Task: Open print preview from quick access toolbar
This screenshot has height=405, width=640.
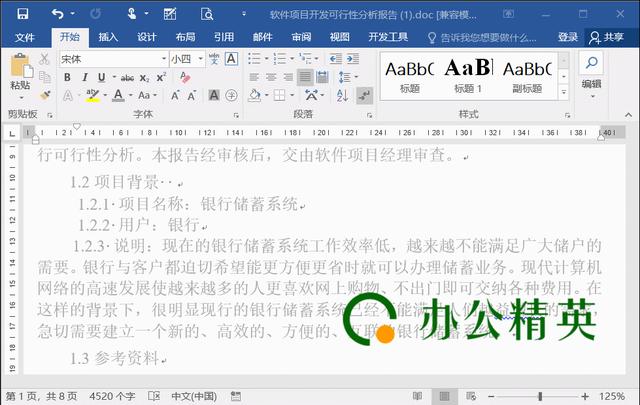Action: (207, 14)
